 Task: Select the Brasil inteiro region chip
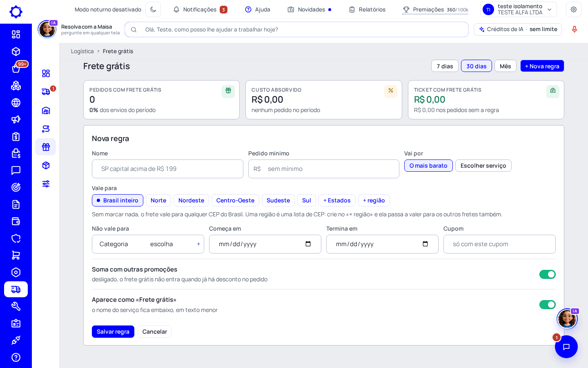118,200
